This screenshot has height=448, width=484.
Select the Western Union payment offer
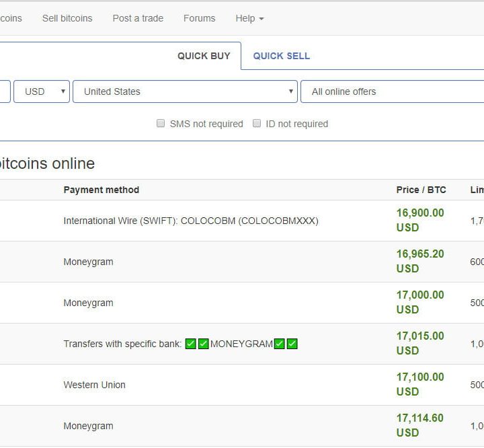pos(95,385)
